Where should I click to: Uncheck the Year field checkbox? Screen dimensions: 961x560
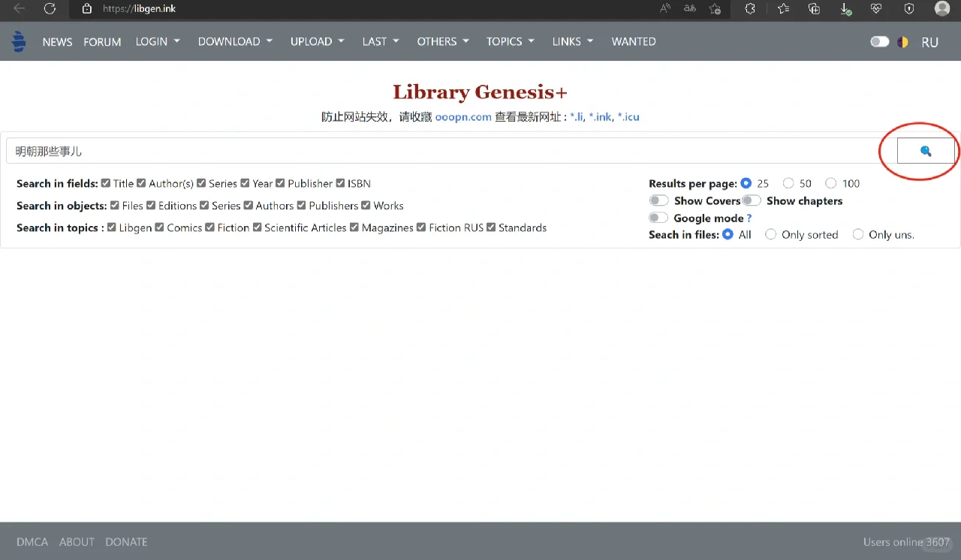tap(245, 183)
